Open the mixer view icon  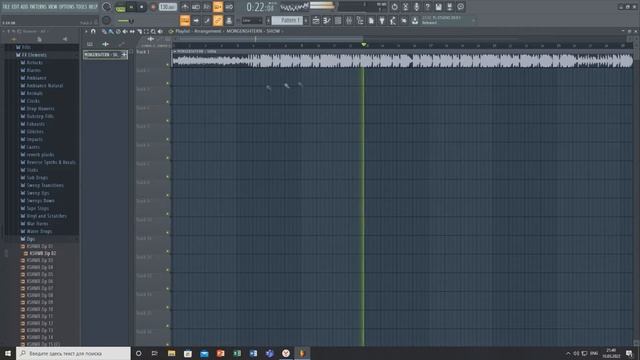coord(349,20)
